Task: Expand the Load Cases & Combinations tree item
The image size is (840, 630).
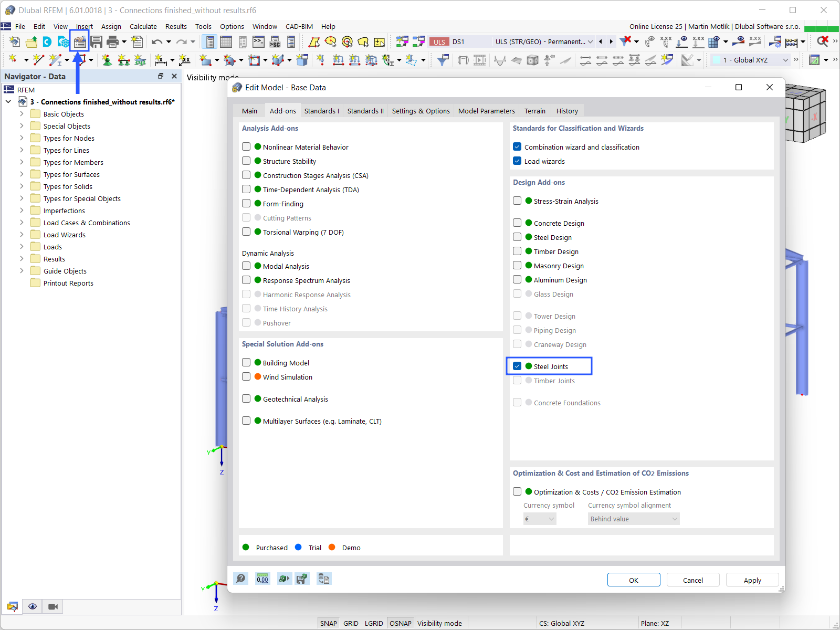Action: pyautogui.click(x=22, y=223)
